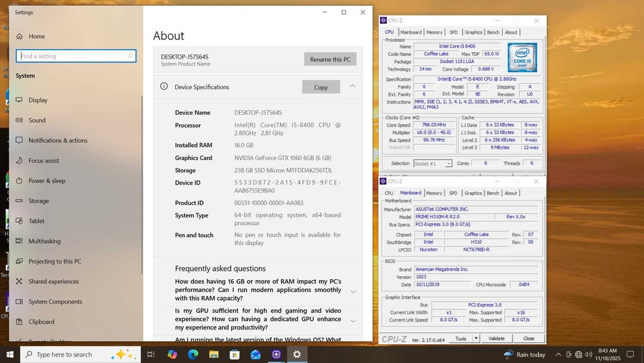Open File Explorer from the taskbar
This screenshot has width=644, height=363.
click(214, 355)
